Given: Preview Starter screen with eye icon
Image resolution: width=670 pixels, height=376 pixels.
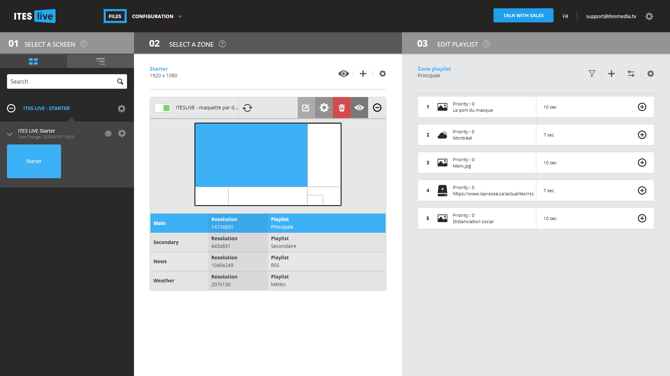Looking at the screenshot, I should click(344, 73).
